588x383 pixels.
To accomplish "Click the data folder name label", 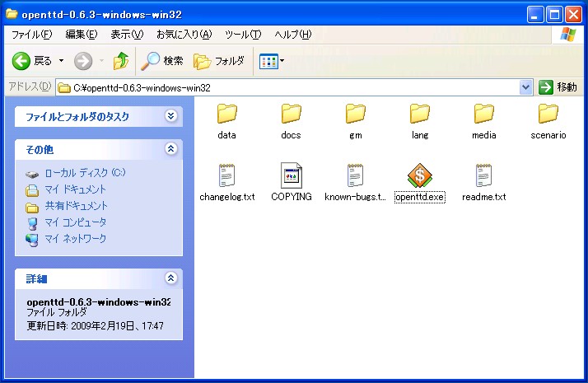I will tap(226, 135).
